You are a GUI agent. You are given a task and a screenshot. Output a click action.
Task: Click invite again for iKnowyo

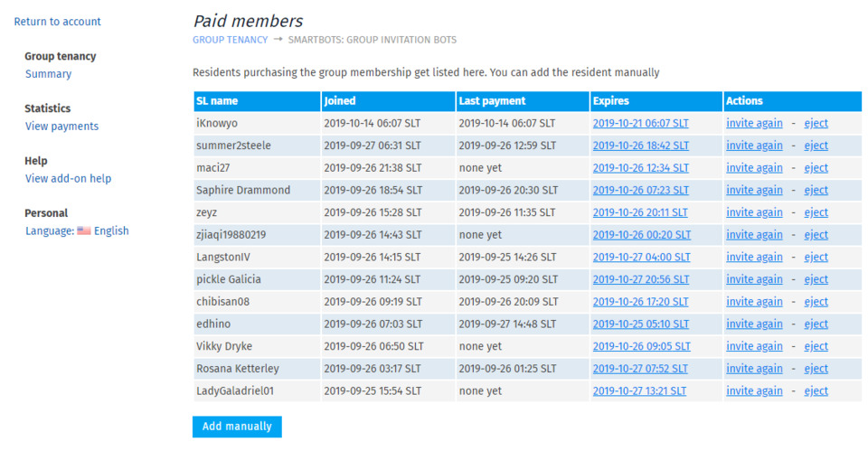point(754,124)
